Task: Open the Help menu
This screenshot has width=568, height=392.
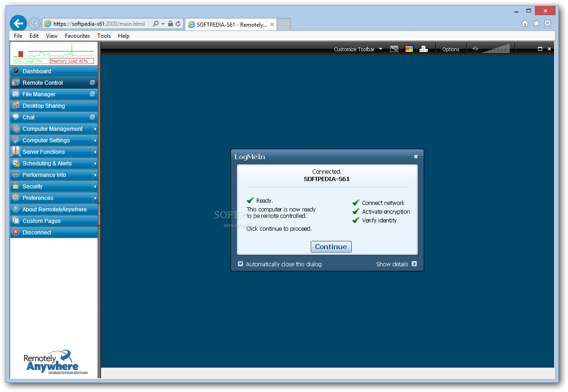Action: (124, 36)
